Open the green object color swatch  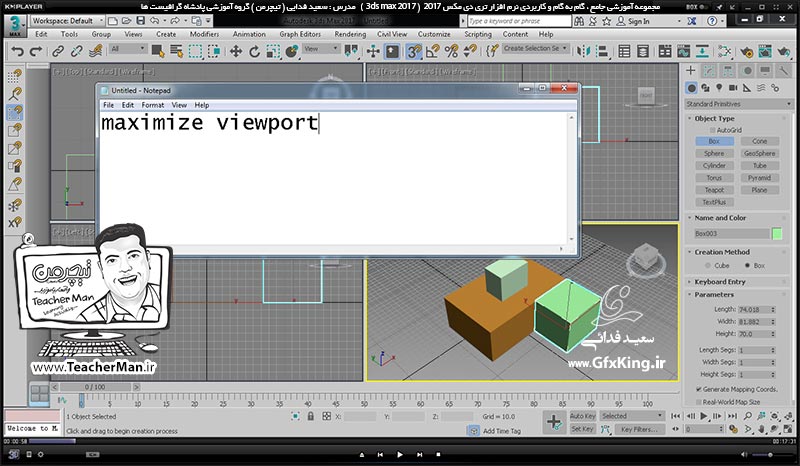[777, 234]
